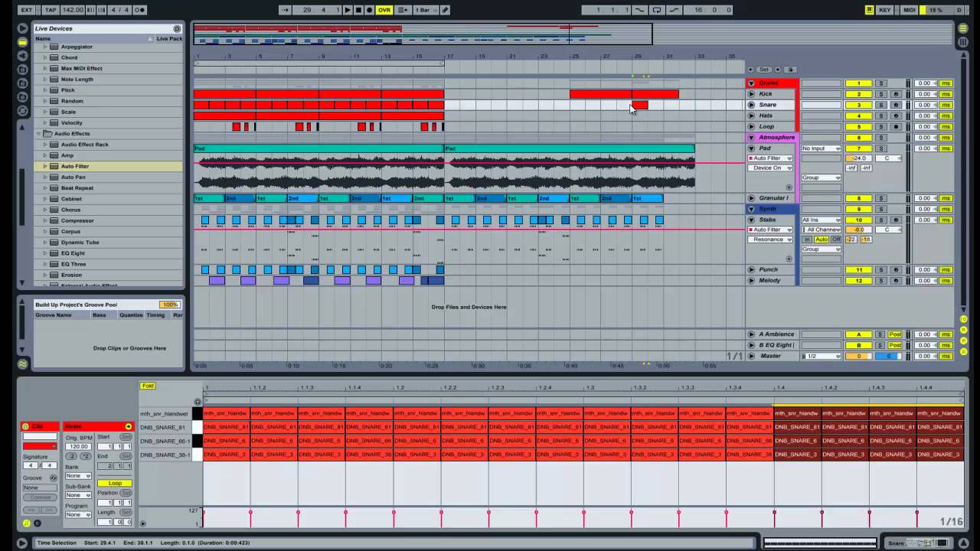The width and height of the screenshot is (980, 551).
Task: Select Auto Filter in the browser
Action: coord(75,166)
